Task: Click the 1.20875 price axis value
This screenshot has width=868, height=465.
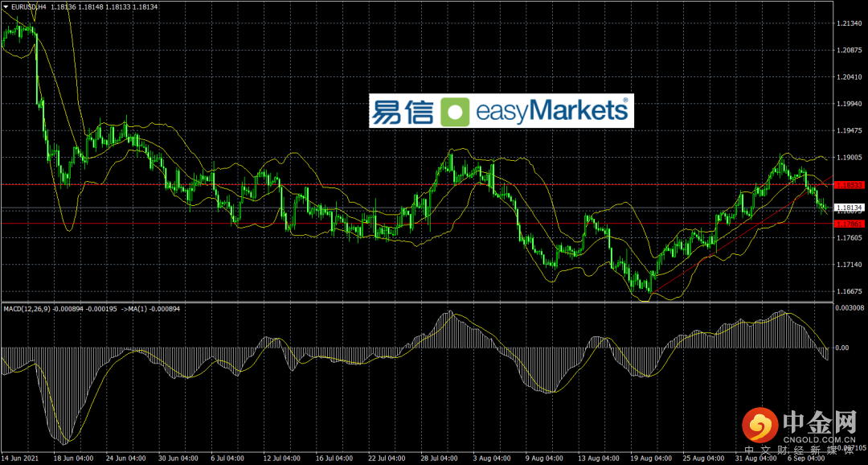Action: click(x=850, y=51)
